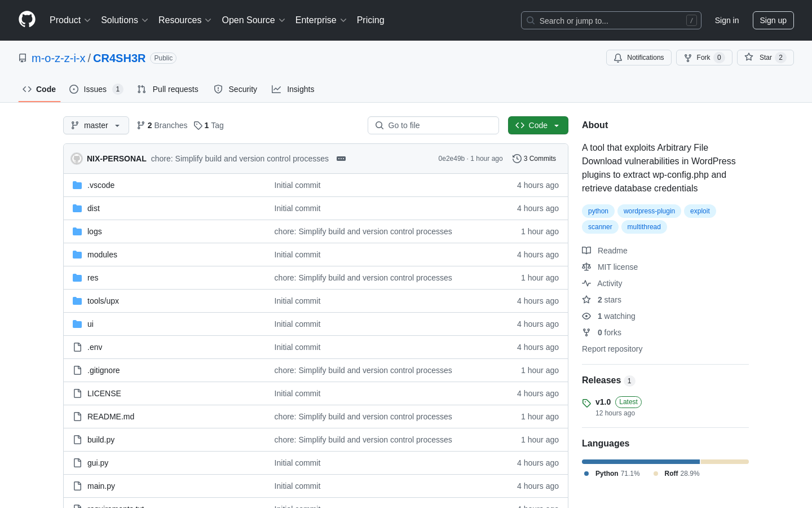
Task: Click the GitHub logo icon
Action: point(27,20)
